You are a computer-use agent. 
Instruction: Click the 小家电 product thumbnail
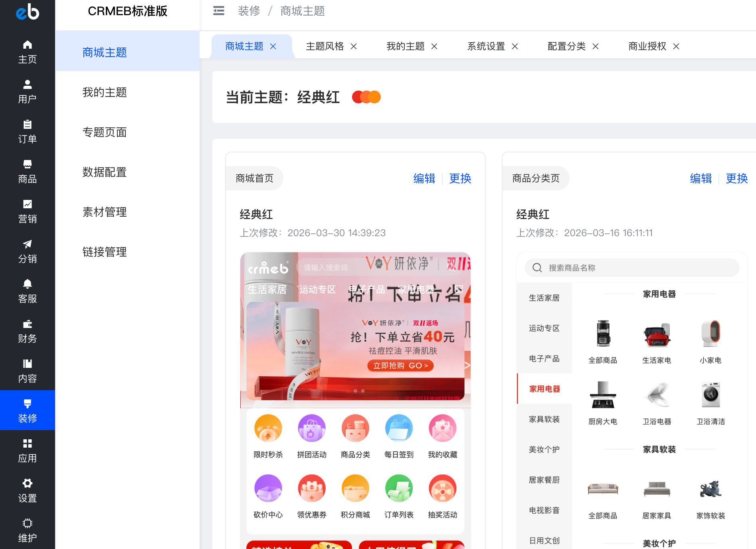point(711,334)
